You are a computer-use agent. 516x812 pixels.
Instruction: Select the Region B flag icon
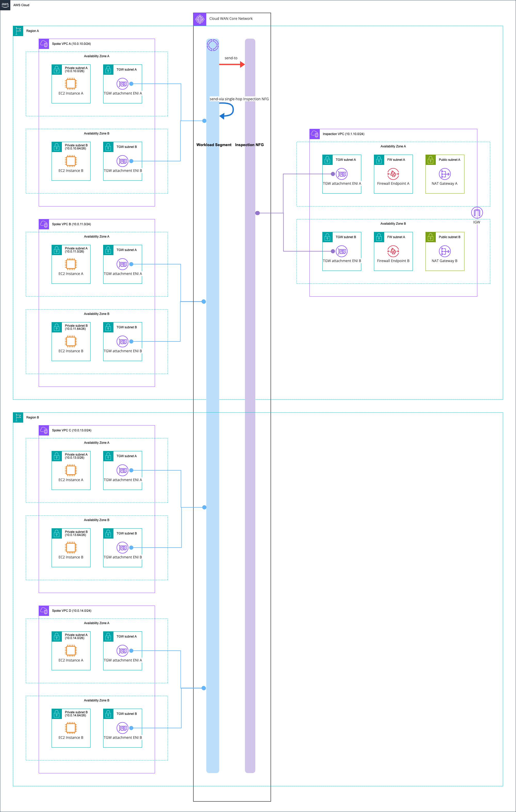pos(18,417)
